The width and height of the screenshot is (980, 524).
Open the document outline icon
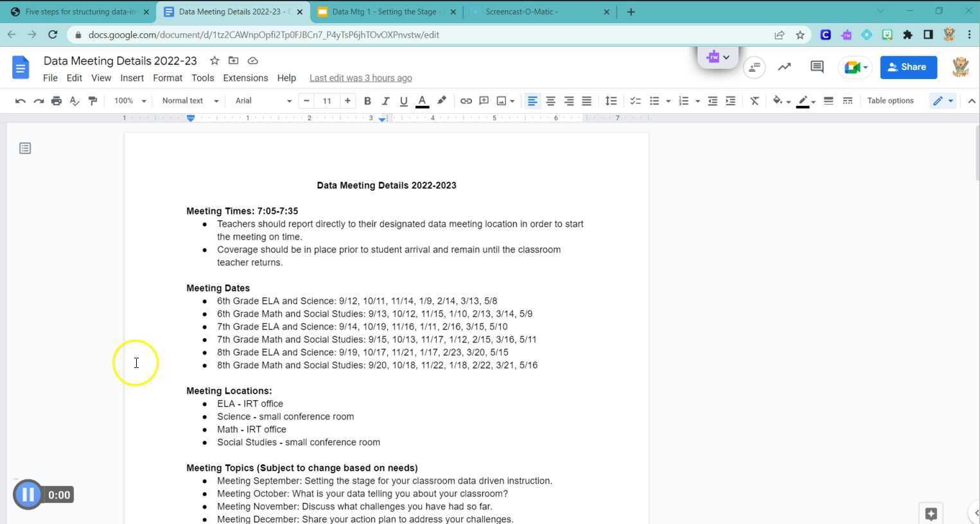point(25,148)
